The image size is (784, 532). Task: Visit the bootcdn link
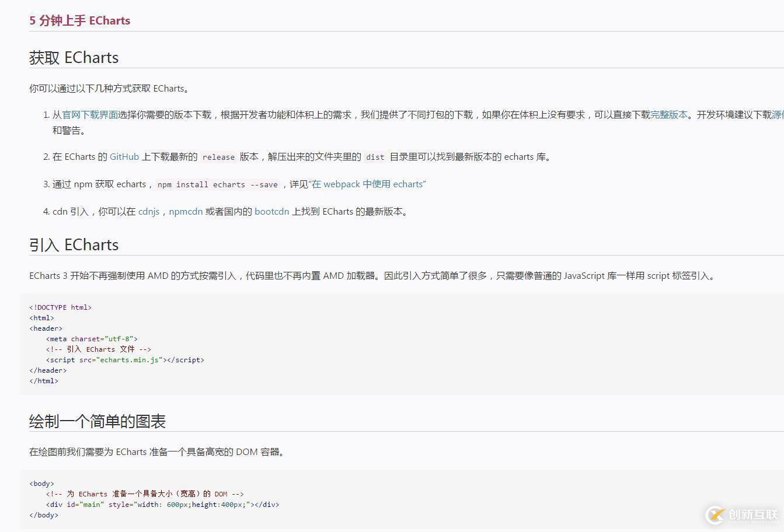pyautogui.click(x=272, y=212)
